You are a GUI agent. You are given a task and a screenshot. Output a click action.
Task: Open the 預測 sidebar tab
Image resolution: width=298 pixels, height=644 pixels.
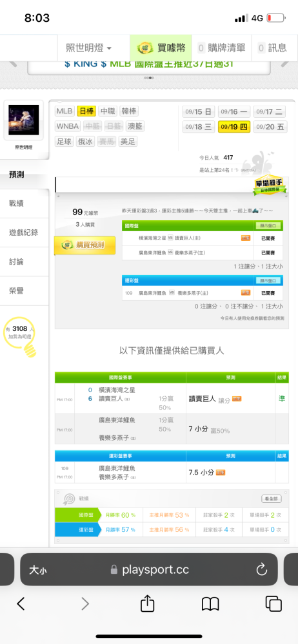[x=25, y=175]
